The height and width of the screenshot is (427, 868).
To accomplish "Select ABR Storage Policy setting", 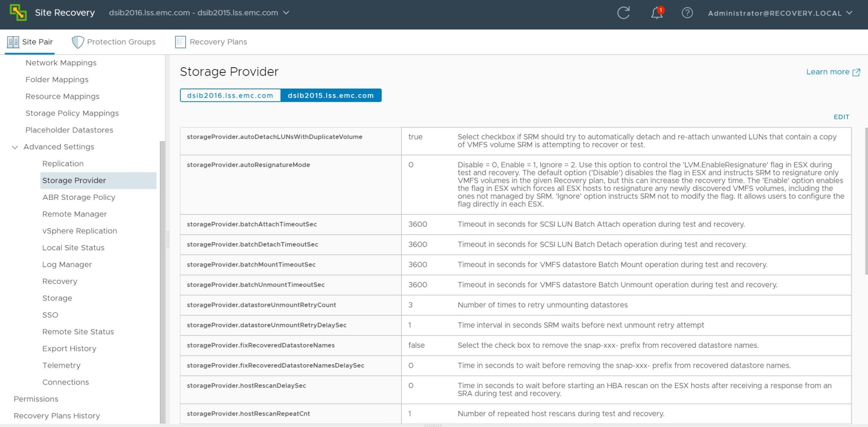I will point(79,197).
